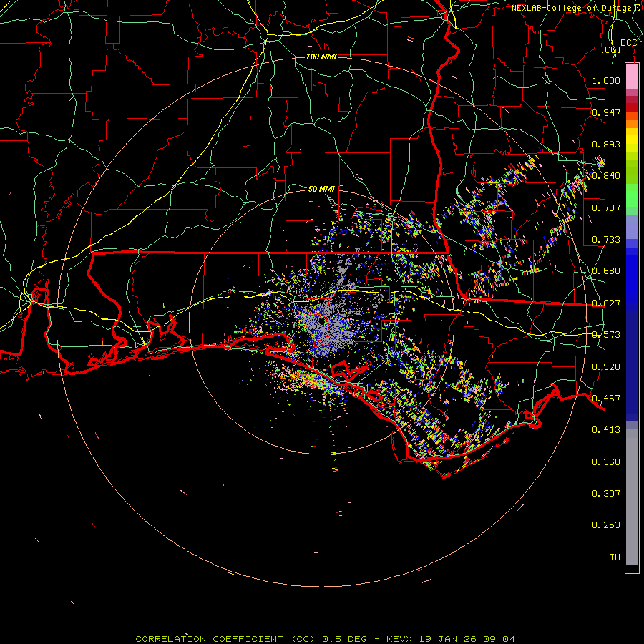
Task: Click the 'KEVX 19 JAN 26 09:04' timestamp
Action: [x=451, y=639]
